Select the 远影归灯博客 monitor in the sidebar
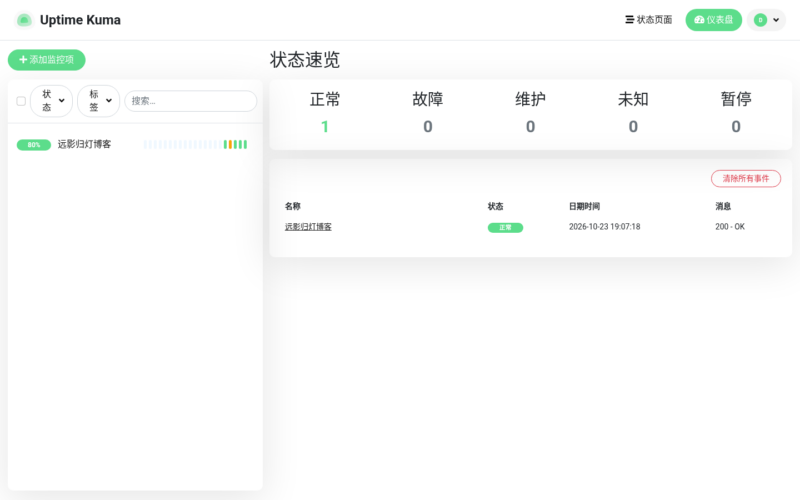The image size is (800, 500). tap(135, 144)
